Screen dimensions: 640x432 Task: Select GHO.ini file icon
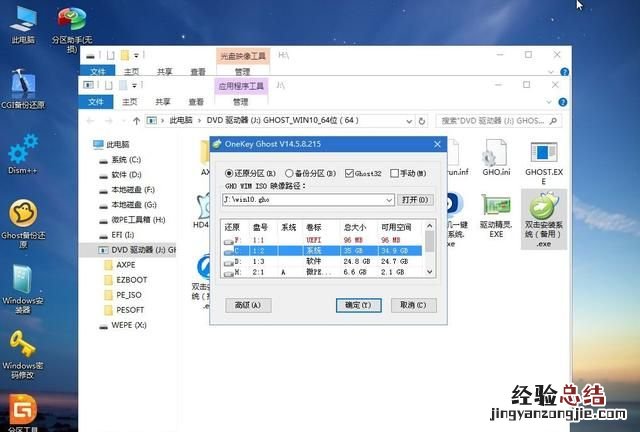(x=496, y=157)
